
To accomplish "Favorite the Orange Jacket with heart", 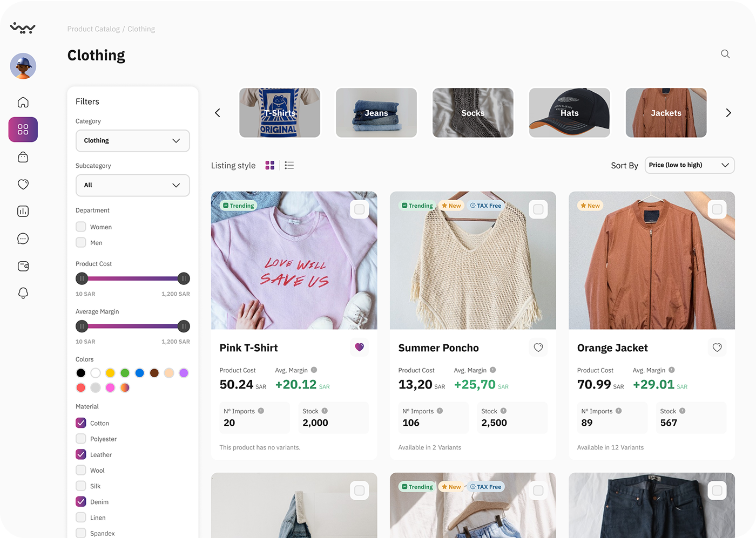I will pyautogui.click(x=717, y=348).
